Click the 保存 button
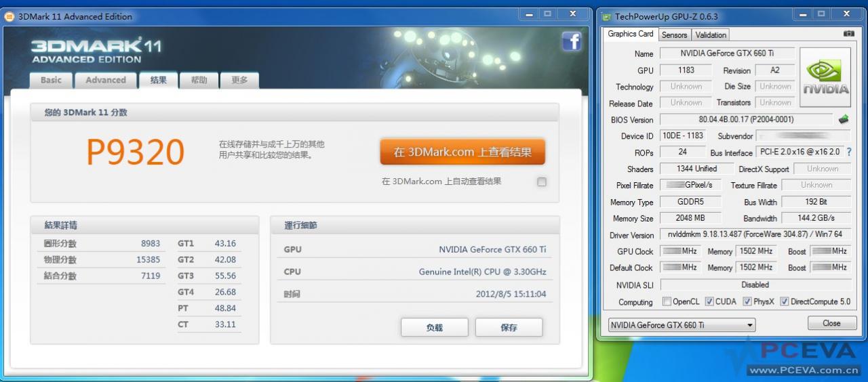This screenshot has width=868, height=382. click(x=509, y=327)
